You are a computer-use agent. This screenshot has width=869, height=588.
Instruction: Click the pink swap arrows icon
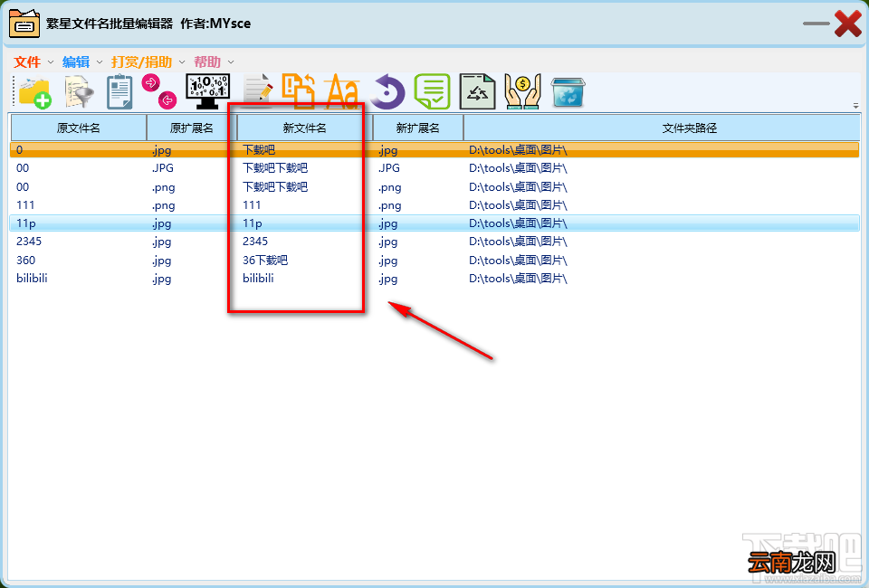[159, 90]
